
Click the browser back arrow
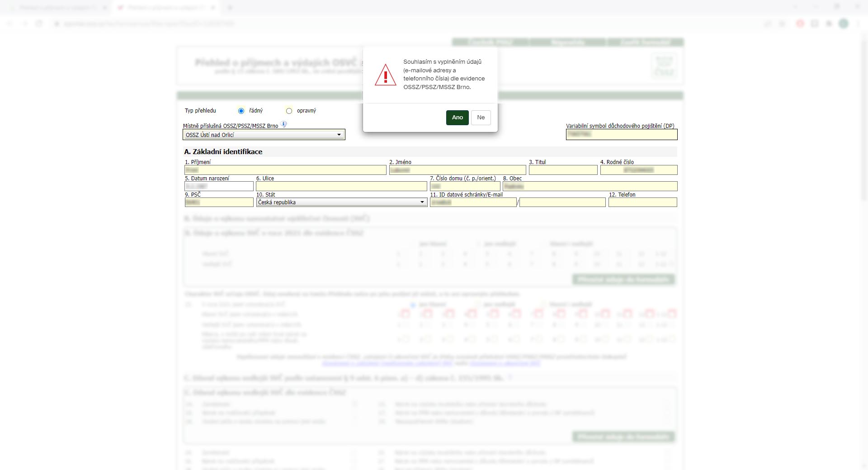(10, 23)
